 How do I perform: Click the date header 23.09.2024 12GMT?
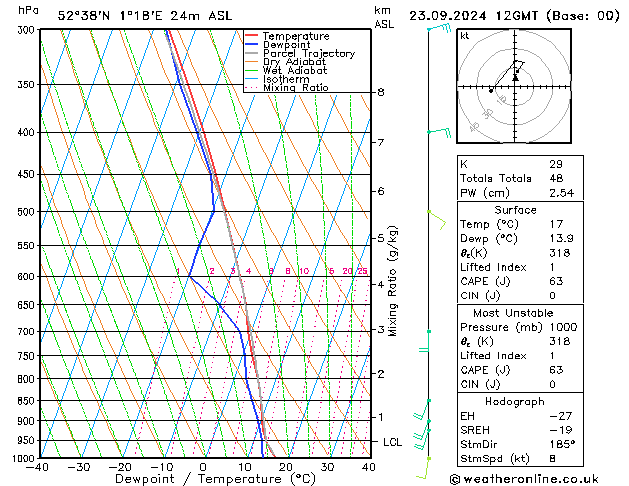[x=473, y=16]
